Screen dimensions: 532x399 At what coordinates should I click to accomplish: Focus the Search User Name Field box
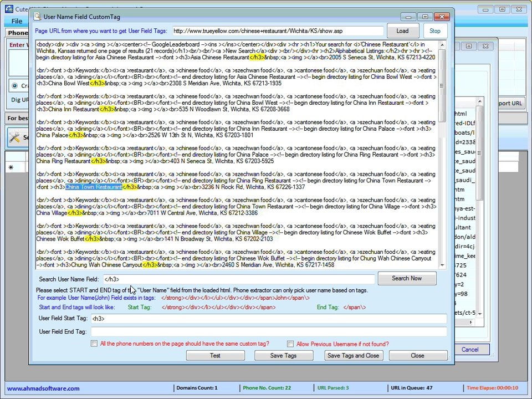238,279
